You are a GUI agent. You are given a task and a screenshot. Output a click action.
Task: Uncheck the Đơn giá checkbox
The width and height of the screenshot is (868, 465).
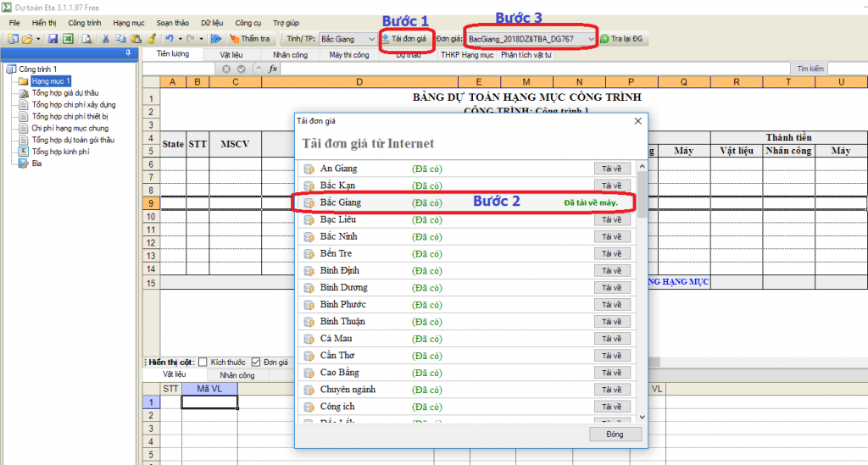coord(256,362)
